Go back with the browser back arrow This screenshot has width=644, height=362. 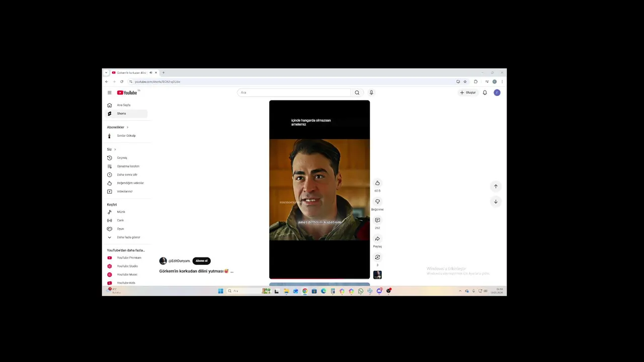[107, 81]
